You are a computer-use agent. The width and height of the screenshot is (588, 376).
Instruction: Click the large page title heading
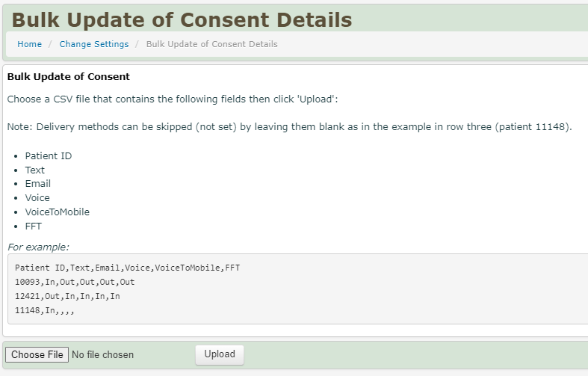coord(182,19)
